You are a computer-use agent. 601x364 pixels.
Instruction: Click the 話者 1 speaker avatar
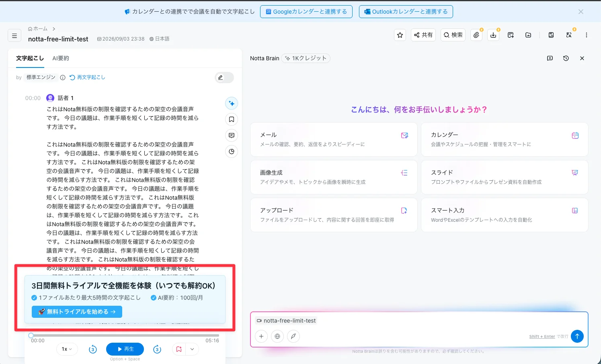(50, 98)
